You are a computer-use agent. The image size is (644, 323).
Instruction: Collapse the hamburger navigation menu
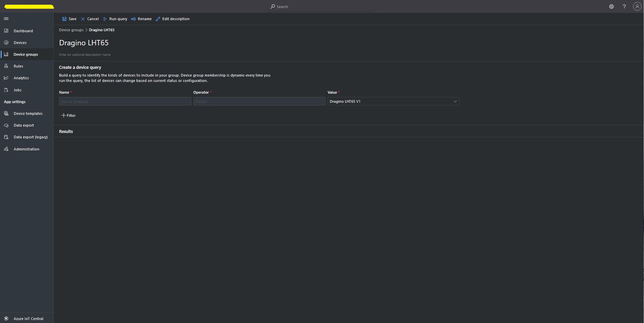click(x=6, y=19)
